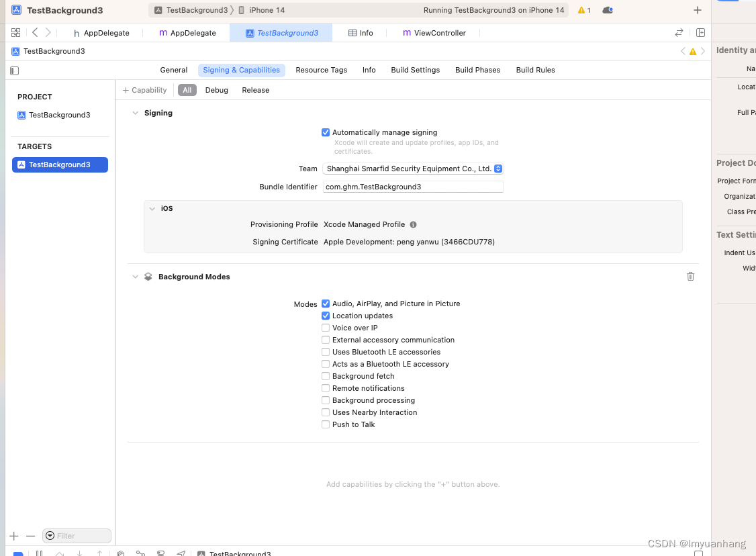The image size is (756, 556).
Task: Enable Push to Talk mode
Action: [x=326, y=424]
